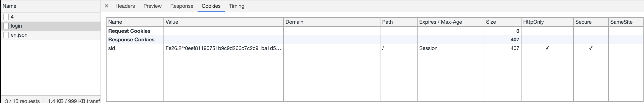Open the Response tab

tap(182, 6)
